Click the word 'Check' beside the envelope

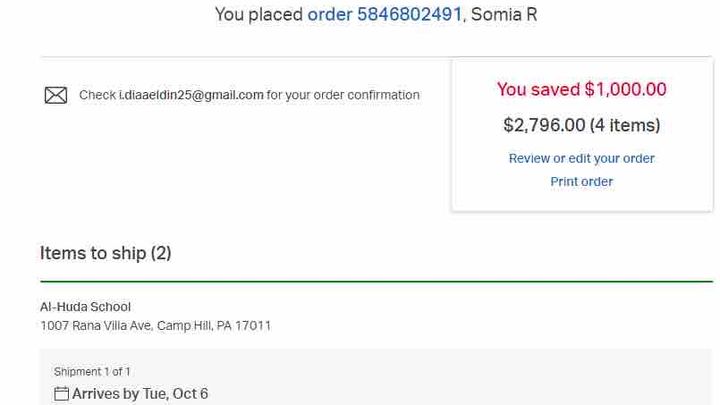coord(97,95)
